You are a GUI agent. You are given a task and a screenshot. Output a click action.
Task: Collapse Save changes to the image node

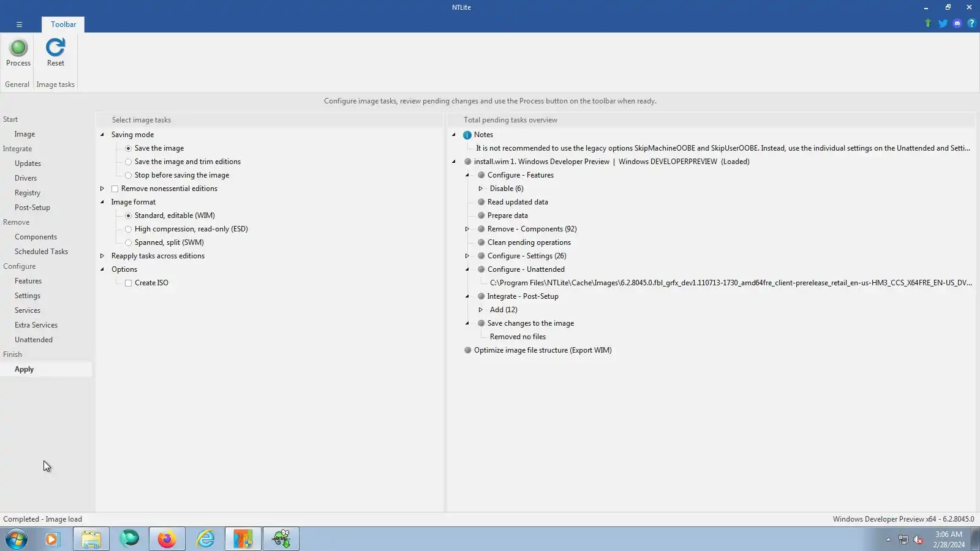(467, 323)
